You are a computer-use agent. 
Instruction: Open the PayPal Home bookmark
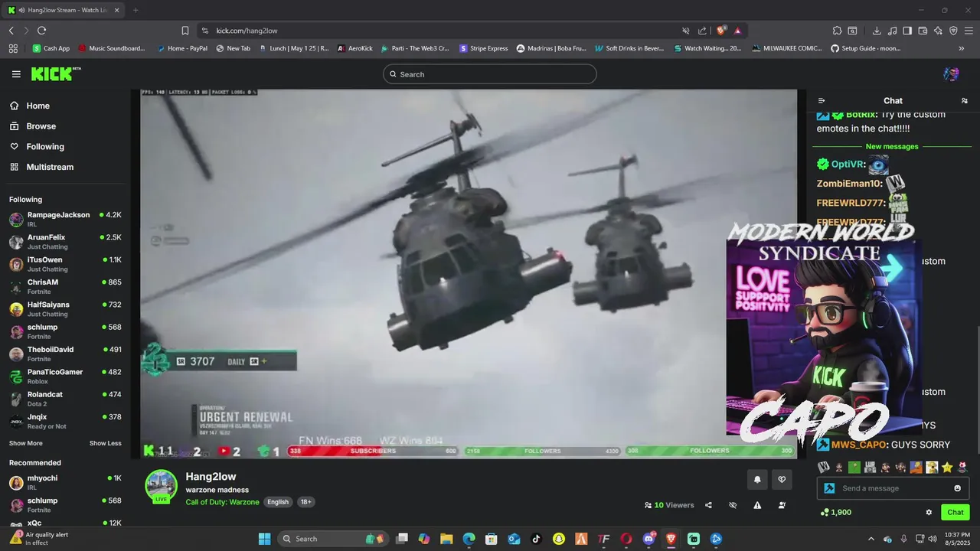click(x=181, y=48)
